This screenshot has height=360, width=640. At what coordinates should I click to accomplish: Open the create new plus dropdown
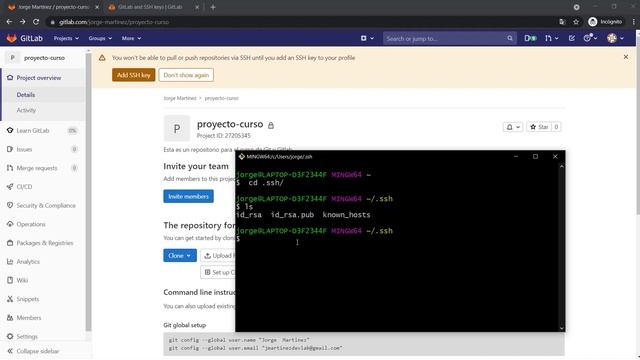coord(367,38)
